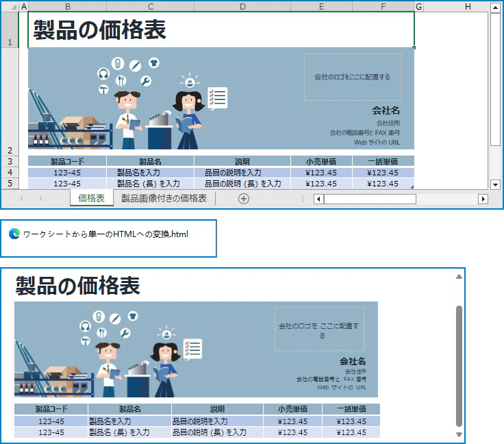
Task: Select column B header
Action: pyautogui.click(x=68, y=7)
